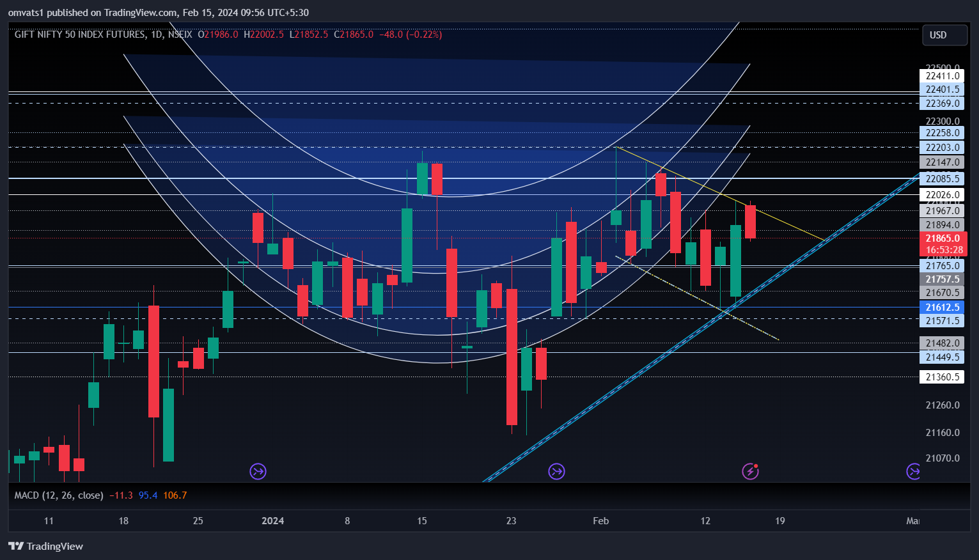979x560 pixels.
Task: Select the blue 21612.5 price line label
Action: click(943, 307)
